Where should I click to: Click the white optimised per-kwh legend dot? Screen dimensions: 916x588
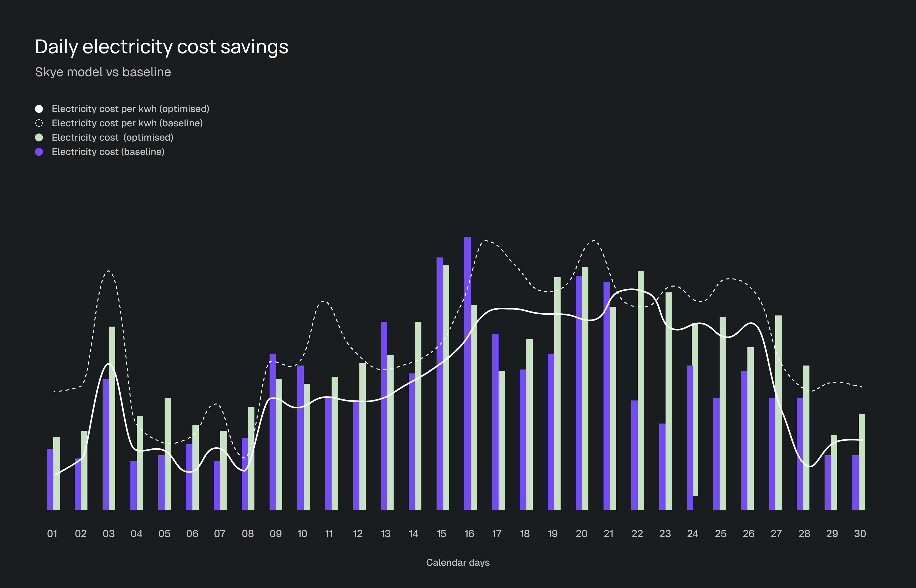tap(39, 109)
